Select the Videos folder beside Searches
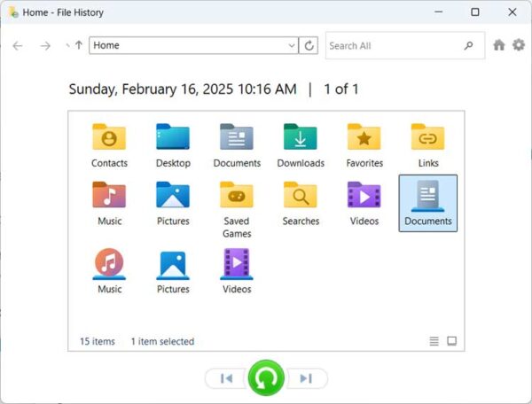 [x=364, y=204]
